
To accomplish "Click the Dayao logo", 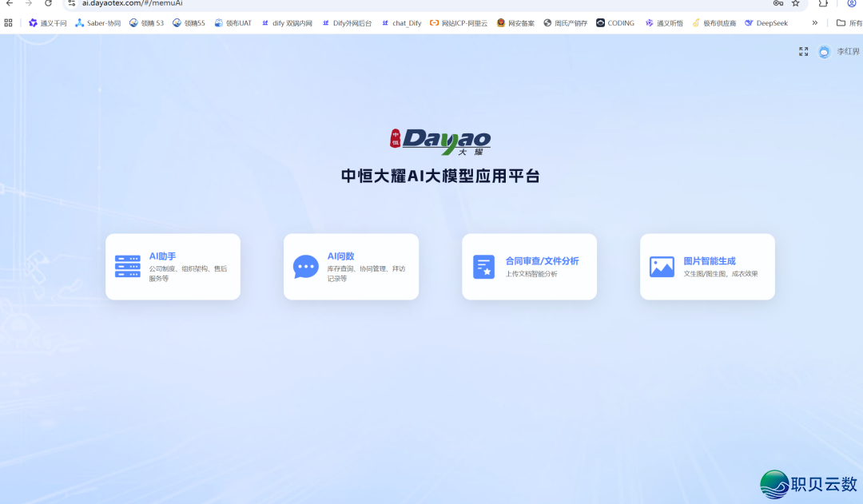I will pos(440,142).
